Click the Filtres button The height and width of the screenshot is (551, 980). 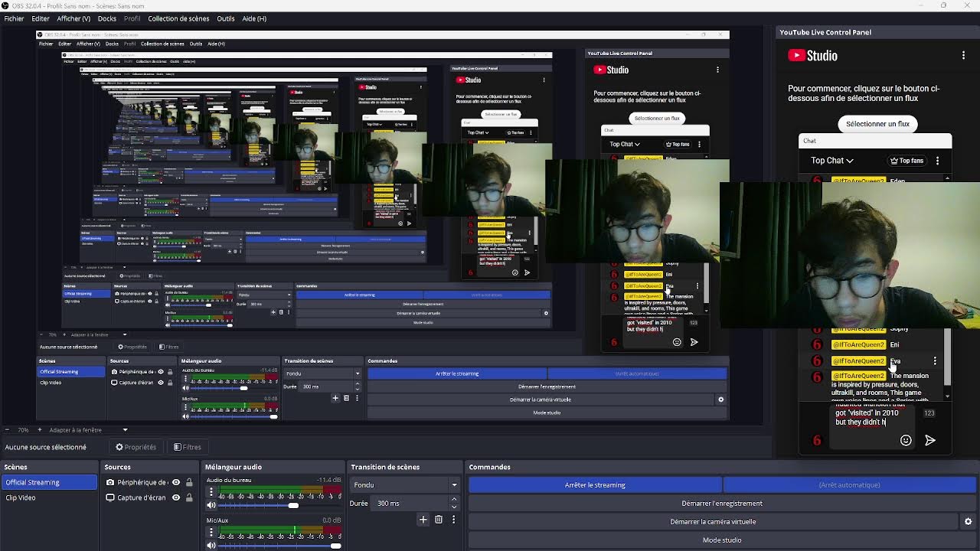coord(187,447)
